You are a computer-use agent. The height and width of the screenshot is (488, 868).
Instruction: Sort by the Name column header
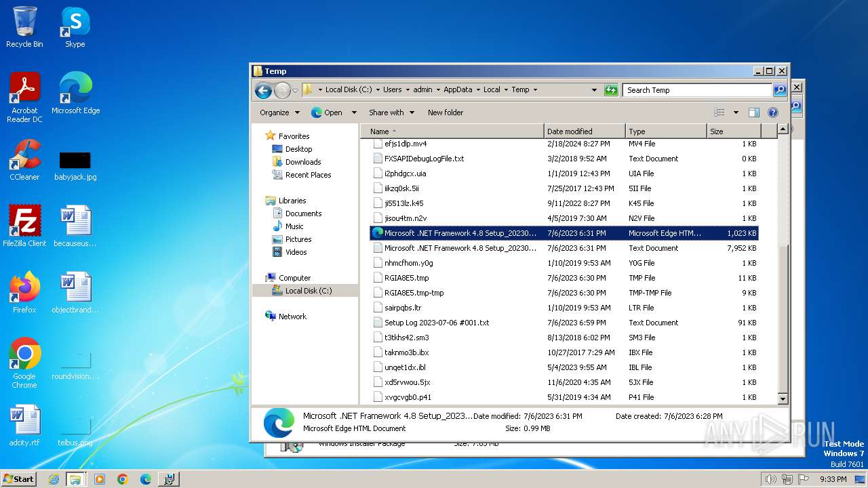coord(452,131)
